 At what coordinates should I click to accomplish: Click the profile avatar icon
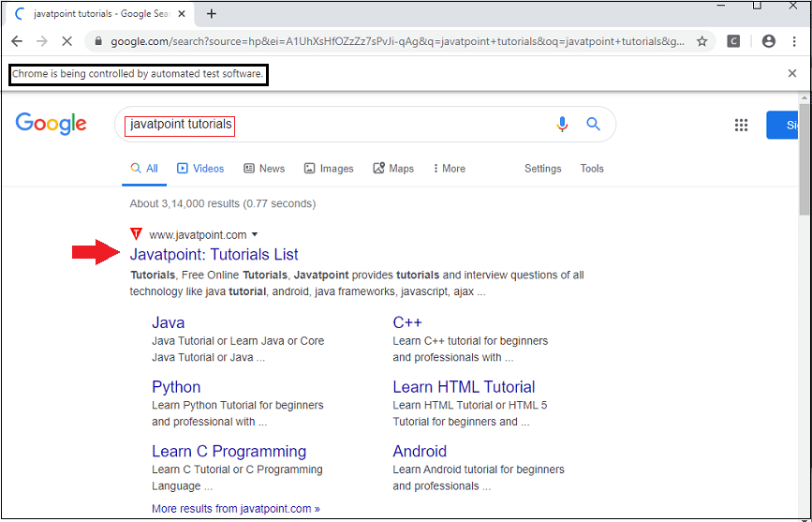coord(768,41)
